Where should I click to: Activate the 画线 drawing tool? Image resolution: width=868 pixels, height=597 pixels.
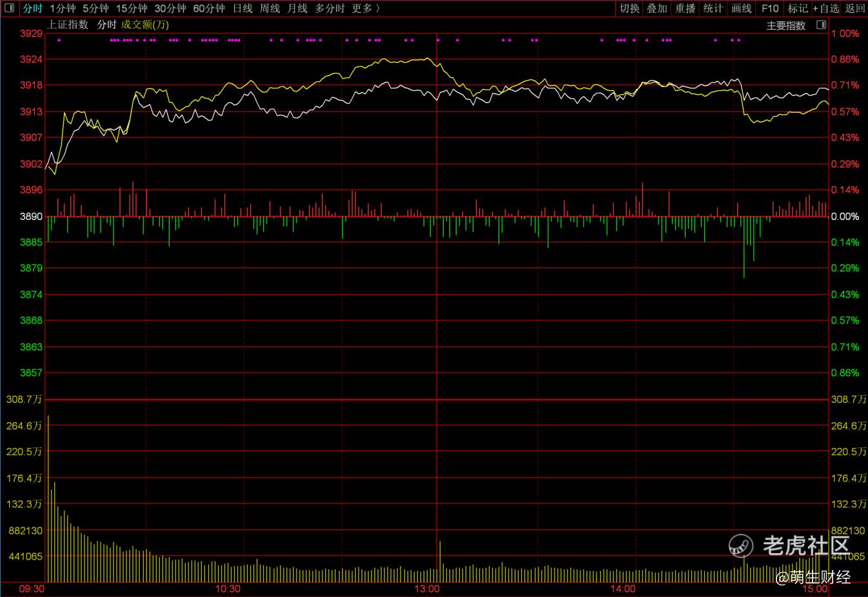(742, 8)
